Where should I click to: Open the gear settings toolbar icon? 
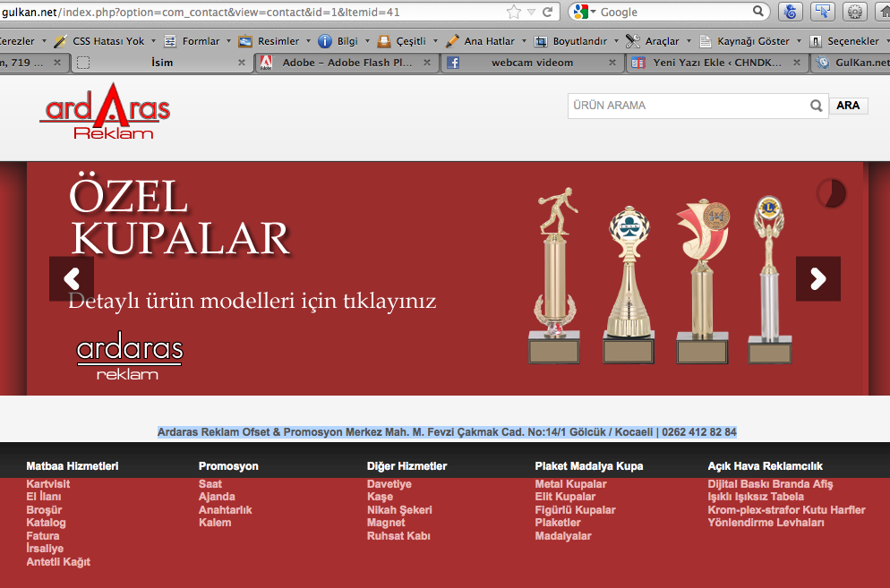click(855, 12)
